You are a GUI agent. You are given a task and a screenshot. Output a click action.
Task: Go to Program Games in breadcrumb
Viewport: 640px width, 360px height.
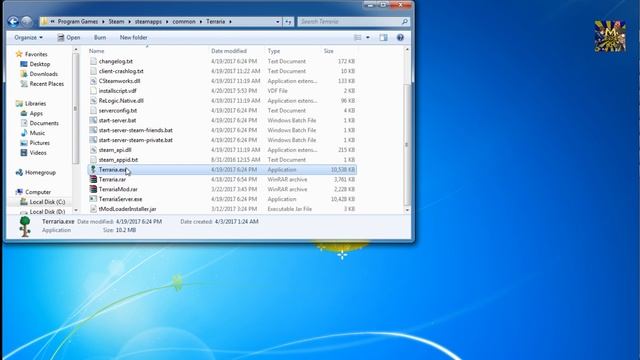click(x=78, y=22)
